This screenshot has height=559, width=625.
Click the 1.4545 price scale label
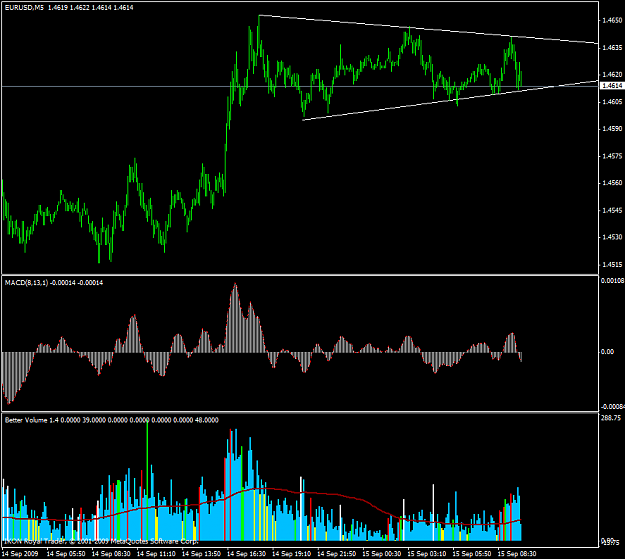(x=612, y=210)
